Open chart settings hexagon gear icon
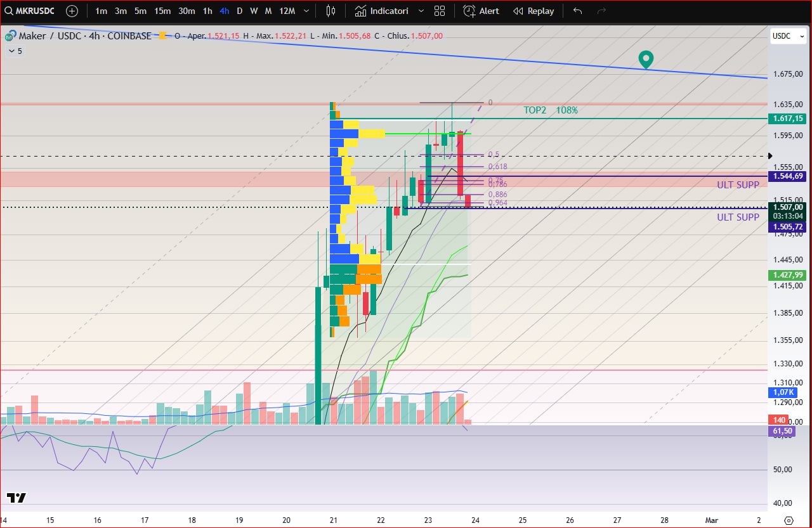This screenshot has height=528, width=812. point(789,520)
